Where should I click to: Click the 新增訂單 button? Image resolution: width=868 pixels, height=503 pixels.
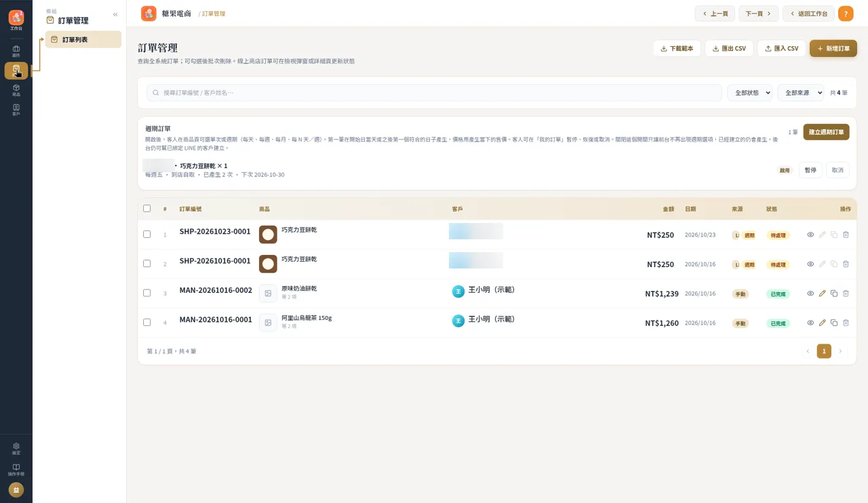coord(833,48)
